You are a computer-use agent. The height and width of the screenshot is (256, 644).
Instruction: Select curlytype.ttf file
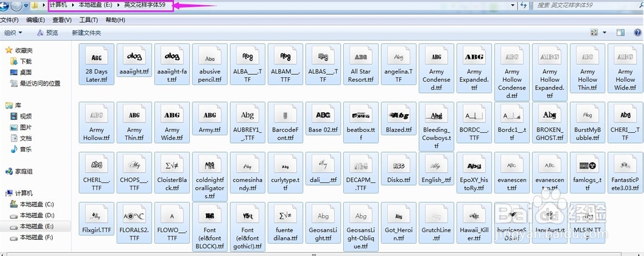(285, 172)
